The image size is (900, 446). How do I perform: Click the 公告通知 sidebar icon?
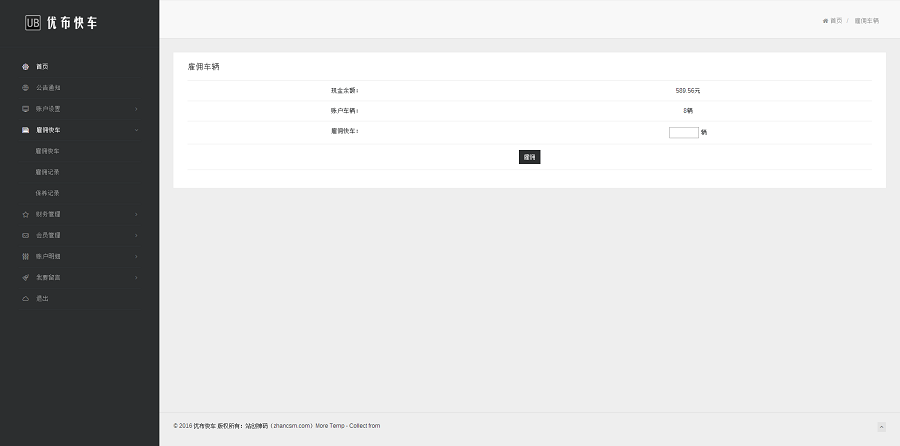pos(25,88)
